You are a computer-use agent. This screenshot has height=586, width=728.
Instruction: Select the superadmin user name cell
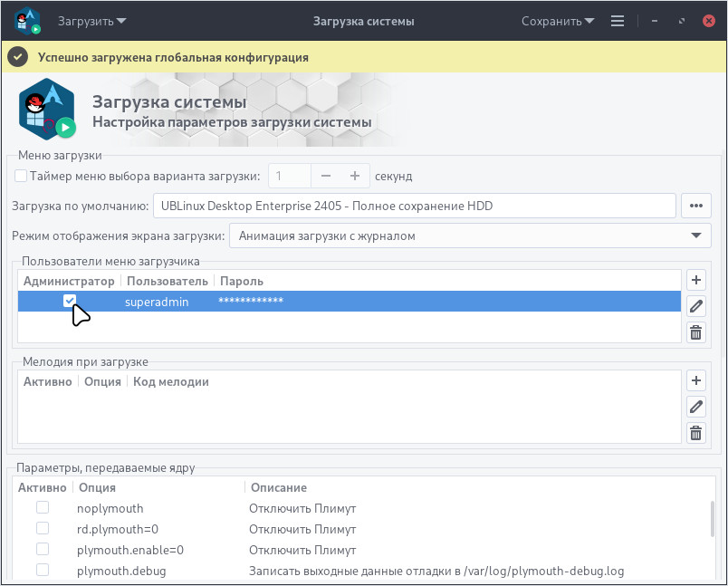[157, 302]
